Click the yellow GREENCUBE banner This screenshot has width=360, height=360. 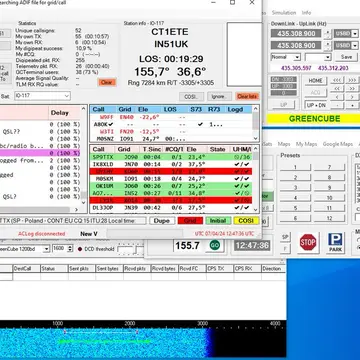(313, 119)
